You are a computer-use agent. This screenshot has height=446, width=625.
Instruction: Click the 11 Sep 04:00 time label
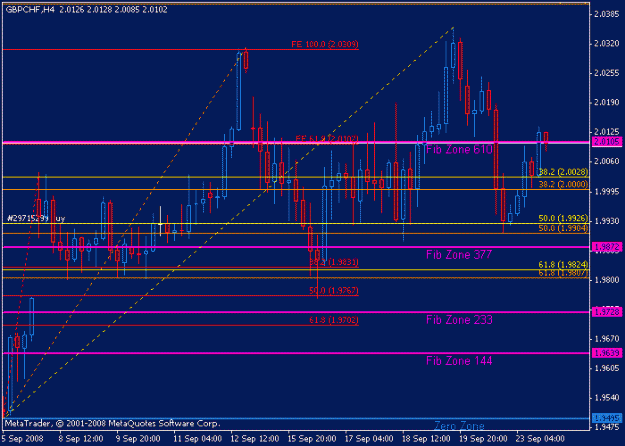197,439
